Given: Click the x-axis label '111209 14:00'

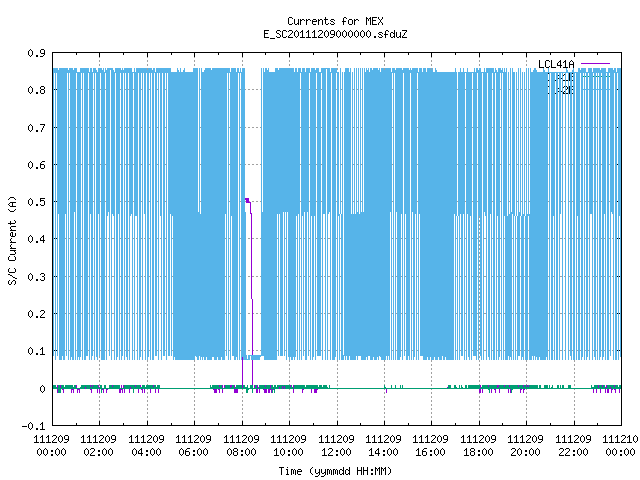Looking at the screenshot, I should 383,446.
